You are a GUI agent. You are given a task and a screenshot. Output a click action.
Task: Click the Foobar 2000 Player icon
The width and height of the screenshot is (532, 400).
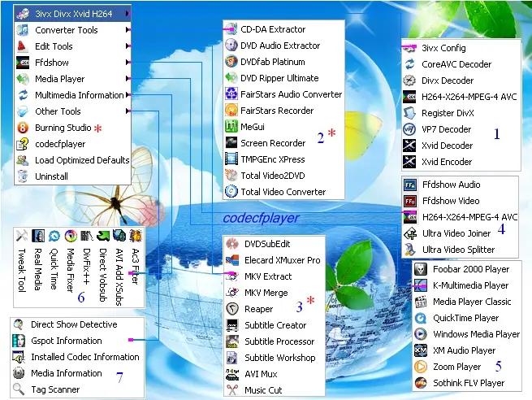tap(421, 269)
